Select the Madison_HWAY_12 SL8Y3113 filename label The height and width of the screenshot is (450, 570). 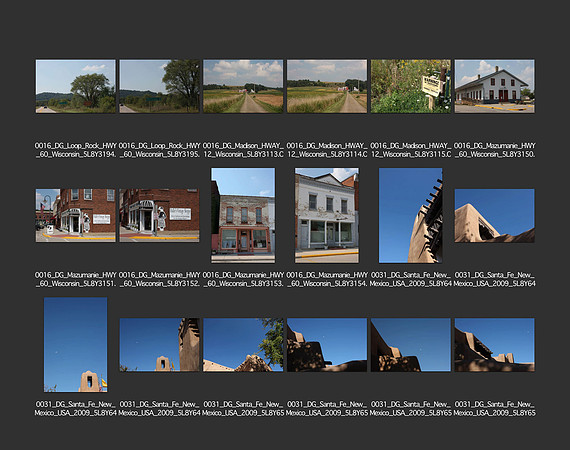click(243, 150)
